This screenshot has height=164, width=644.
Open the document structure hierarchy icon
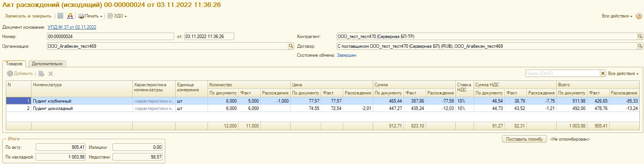pos(70,16)
